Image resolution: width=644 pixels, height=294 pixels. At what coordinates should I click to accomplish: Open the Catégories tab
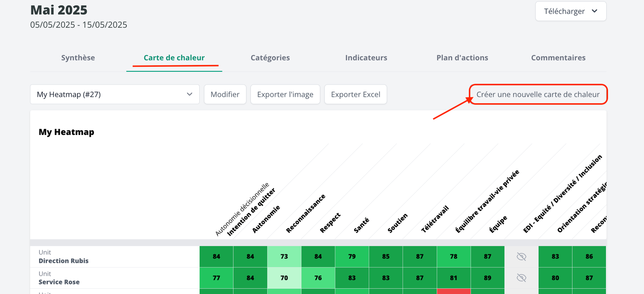tap(270, 57)
